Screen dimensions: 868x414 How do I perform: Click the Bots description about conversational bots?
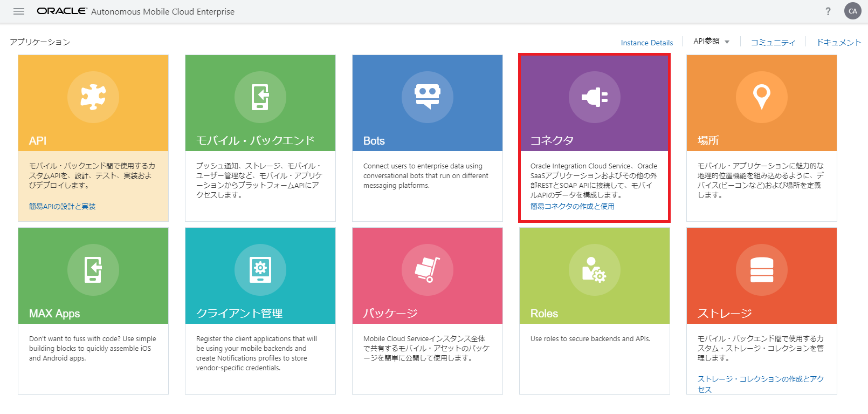pos(426,176)
